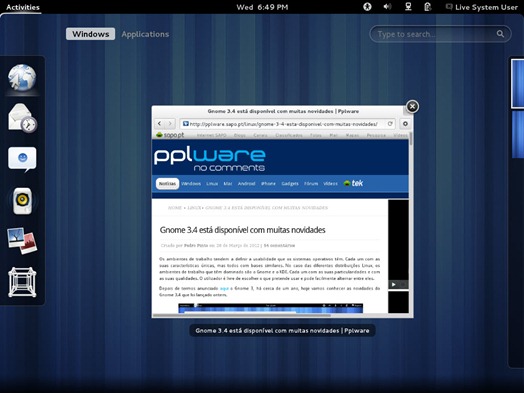Click the vertical scrollbar of the browser page
The image size is (524, 393).
pos(411,139)
